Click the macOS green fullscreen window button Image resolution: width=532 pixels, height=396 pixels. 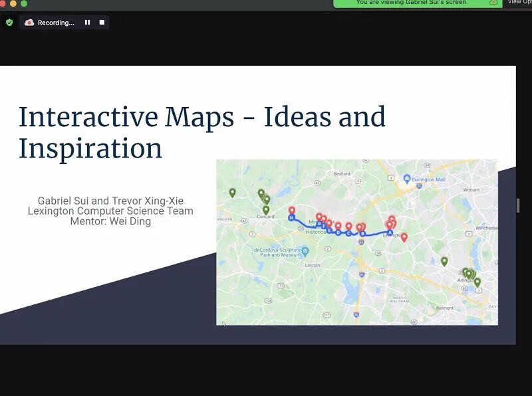point(24,3)
